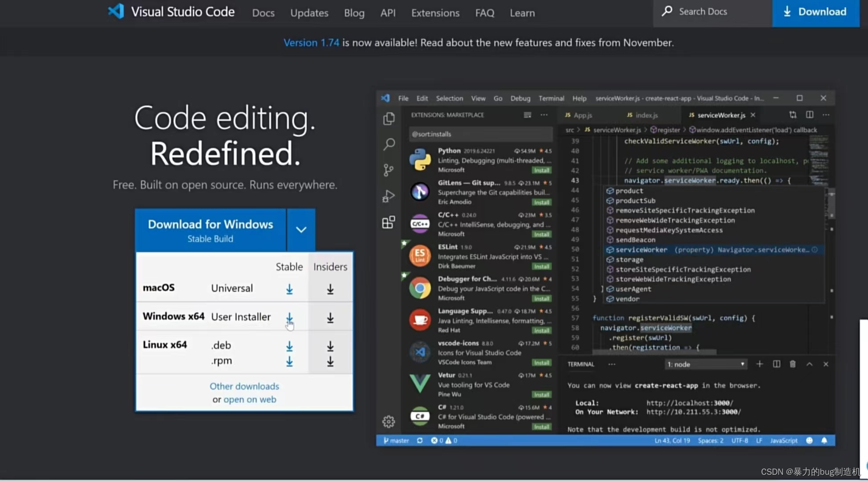Viewport: 868px width, 481px height.
Task: Expand the stable build version dropdown
Action: click(302, 230)
